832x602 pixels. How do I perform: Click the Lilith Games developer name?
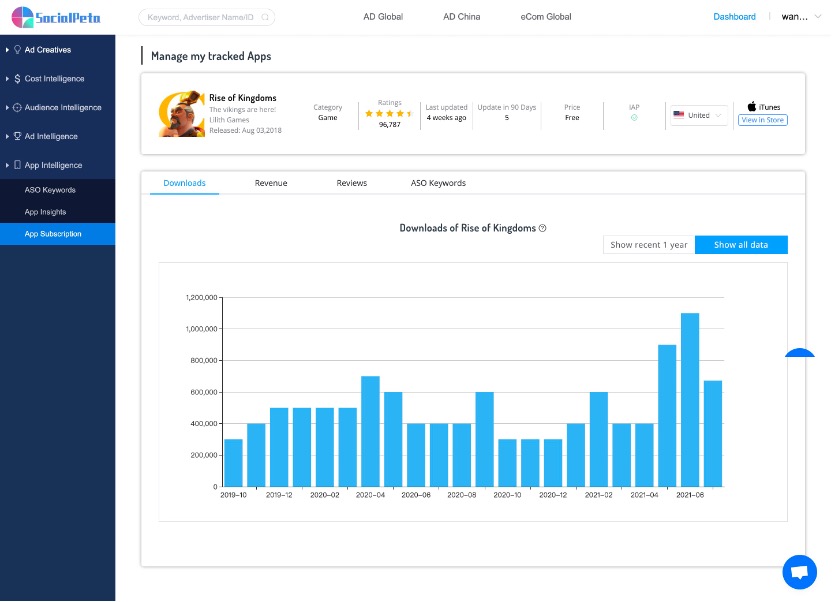coord(229,120)
